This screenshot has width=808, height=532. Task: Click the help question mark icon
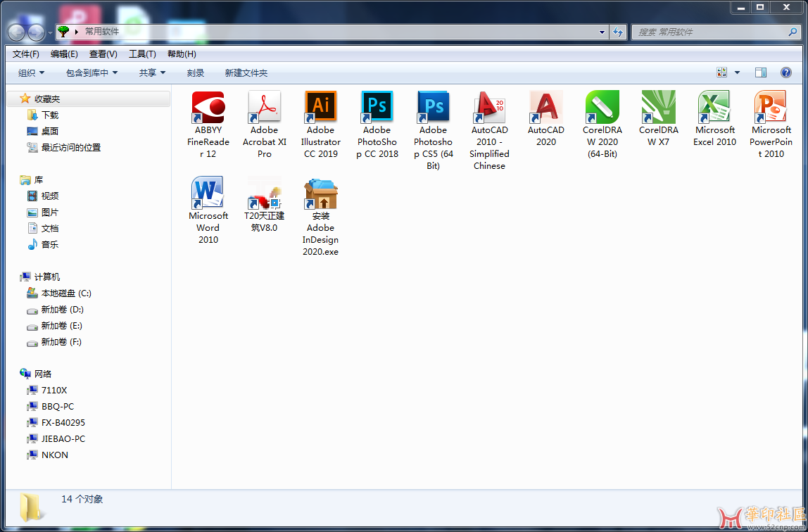click(x=786, y=72)
